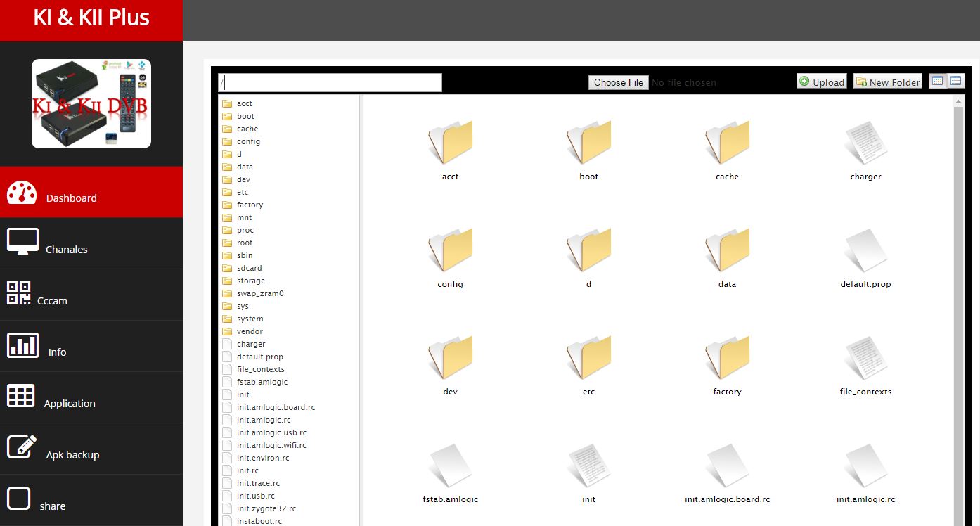The image size is (980, 526).
Task: Select init.rc in tree list
Action: tap(247, 470)
